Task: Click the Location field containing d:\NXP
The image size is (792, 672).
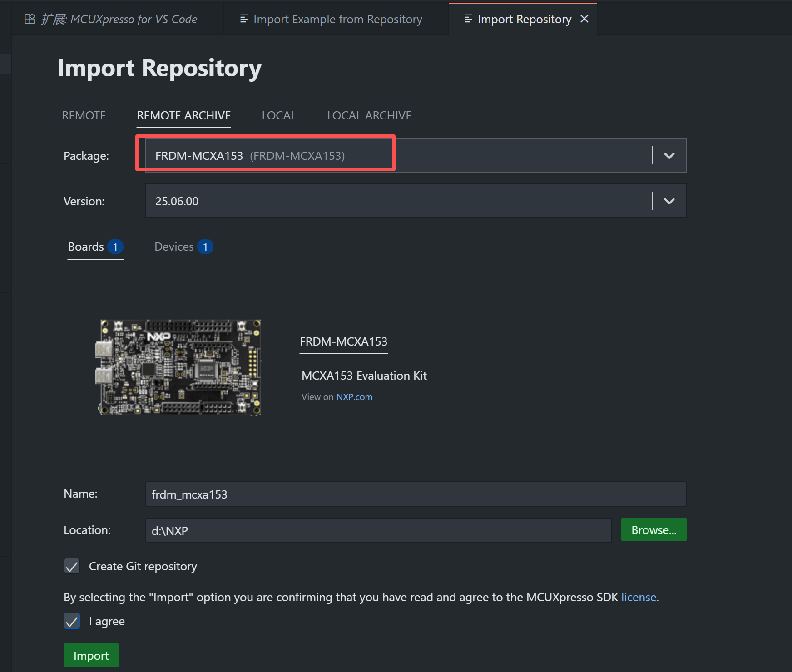Action: click(x=378, y=530)
